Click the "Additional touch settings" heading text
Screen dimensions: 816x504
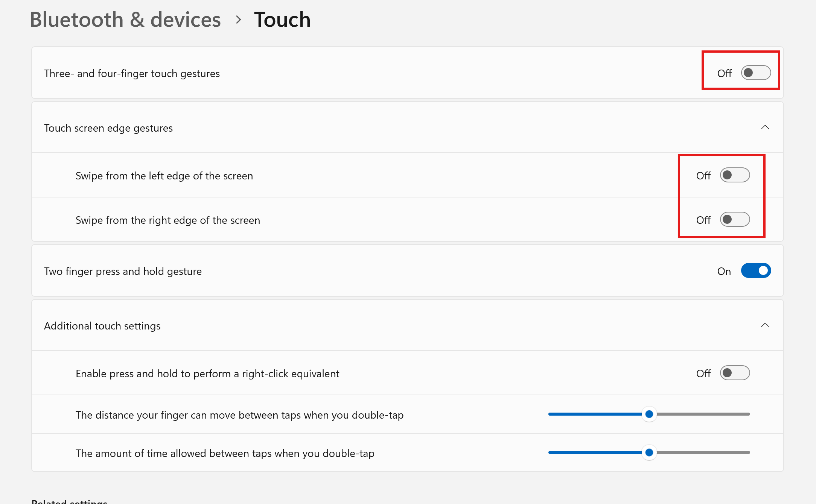(102, 326)
